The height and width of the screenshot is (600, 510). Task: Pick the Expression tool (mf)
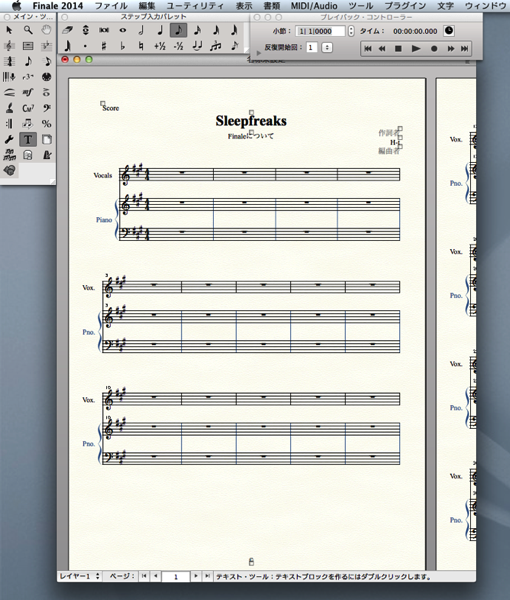click(x=28, y=92)
